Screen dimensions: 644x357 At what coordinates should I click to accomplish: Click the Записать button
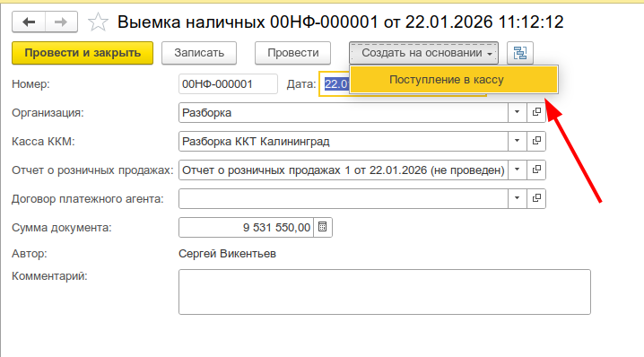[199, 53]
